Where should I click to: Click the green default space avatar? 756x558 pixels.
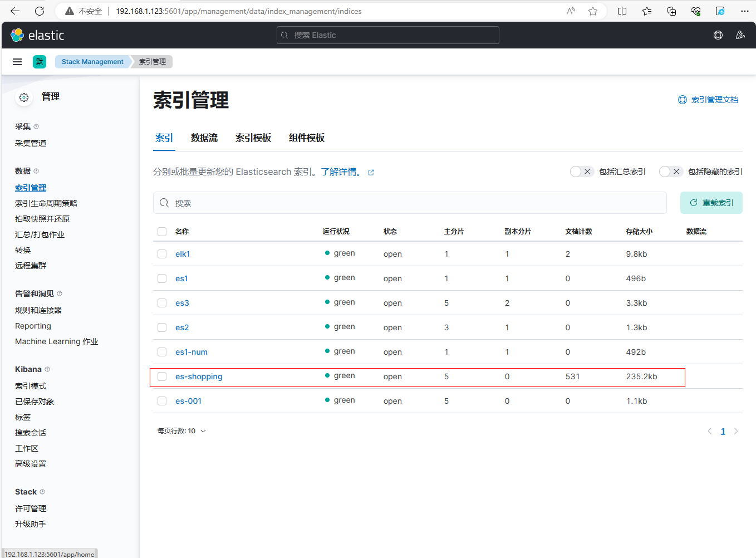point(40,62)
